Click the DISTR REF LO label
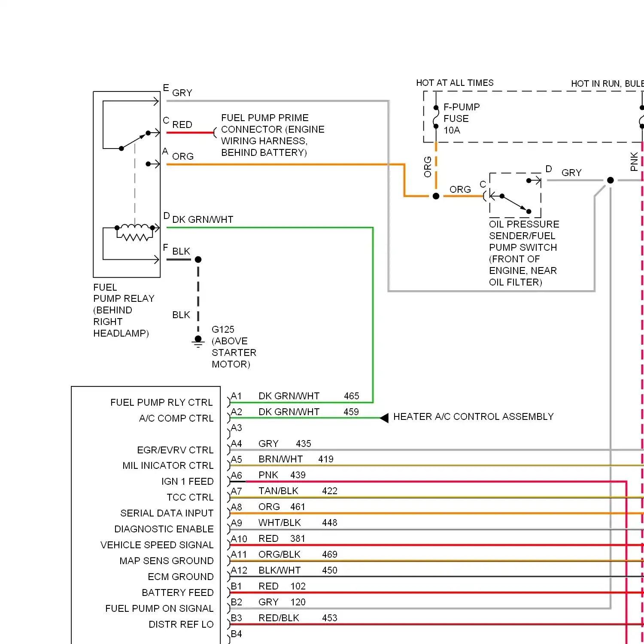The width and height of the screenshot is (644, 644). pos(181,624)
